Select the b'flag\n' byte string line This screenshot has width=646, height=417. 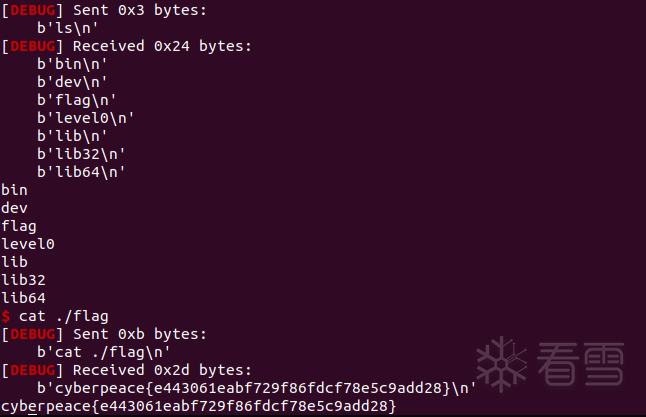coord(77,99)
